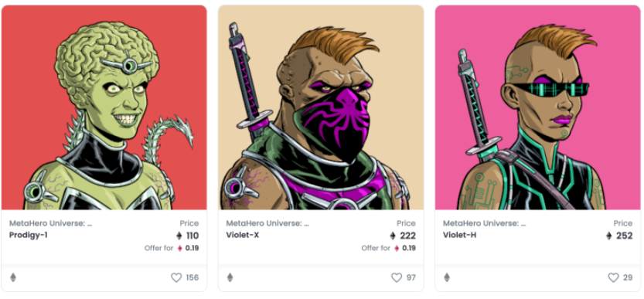The height and width of the screenshot is (299, 644).
Task: Click the pink WETH icon in Prodigy-1 offer
Action: tap(179, 249)
